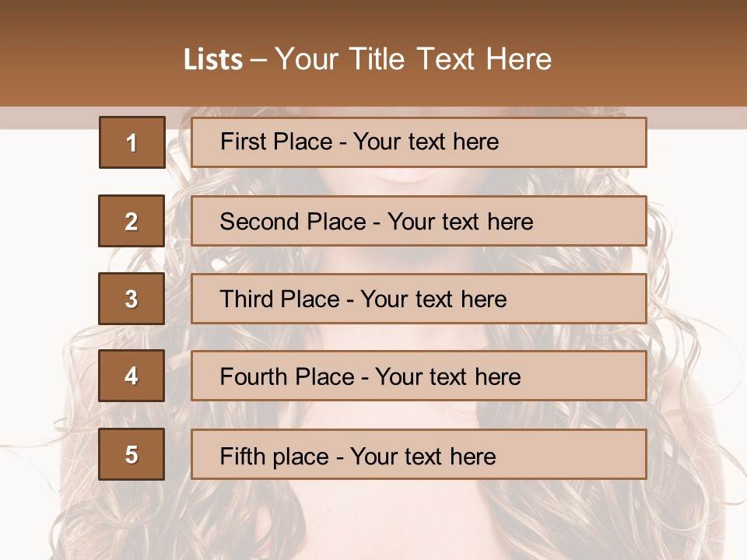
Task: Click the light strip below the header banner
Action: pyautogui.click(x=693, y=117)
